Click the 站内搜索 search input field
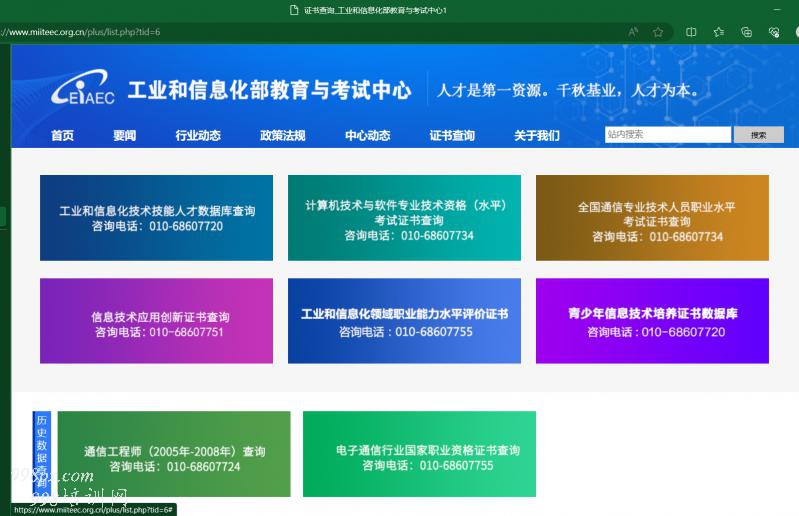The width and height of the screenshot is (799, 516). [x=667, y=135]
